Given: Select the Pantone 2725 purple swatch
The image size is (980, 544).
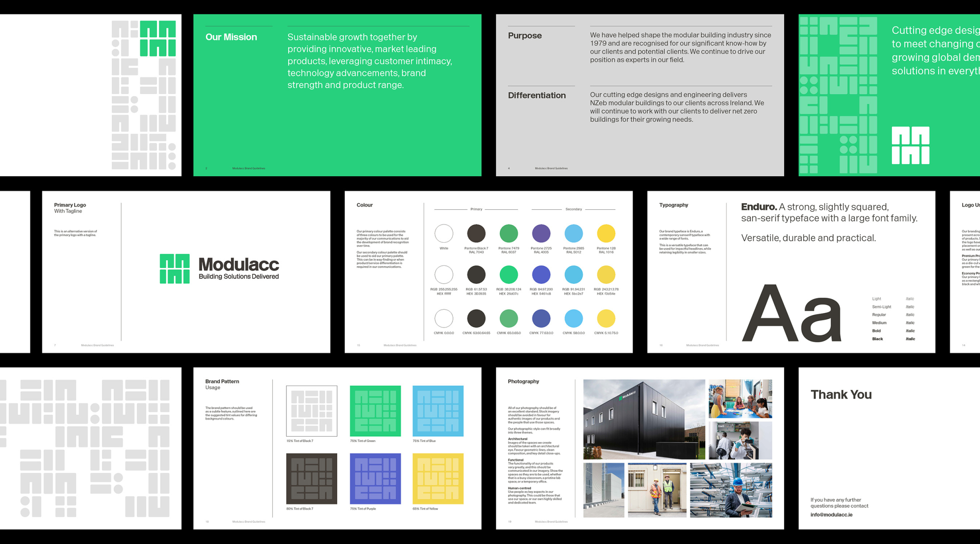Looking at the screenshot, I should (x=541, y=233).
